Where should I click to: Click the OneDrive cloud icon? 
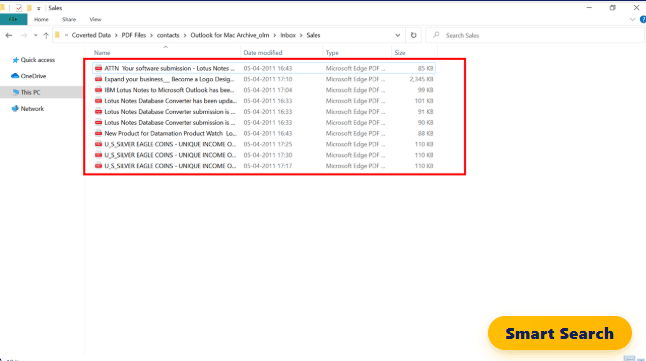[15, 76]
